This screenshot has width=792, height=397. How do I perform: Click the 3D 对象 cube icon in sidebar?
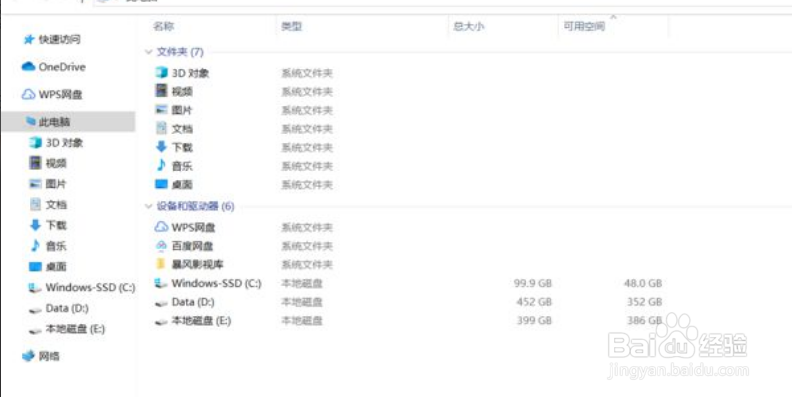35,143
